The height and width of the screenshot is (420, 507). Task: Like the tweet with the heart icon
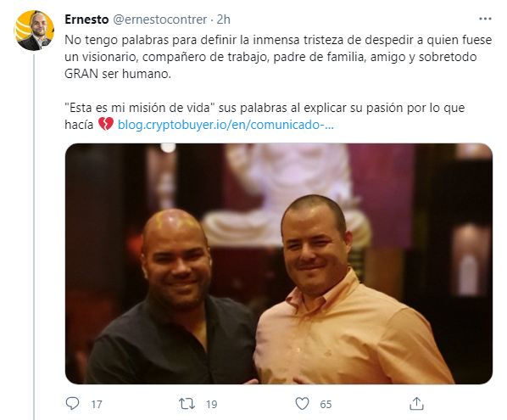(302, 404)
